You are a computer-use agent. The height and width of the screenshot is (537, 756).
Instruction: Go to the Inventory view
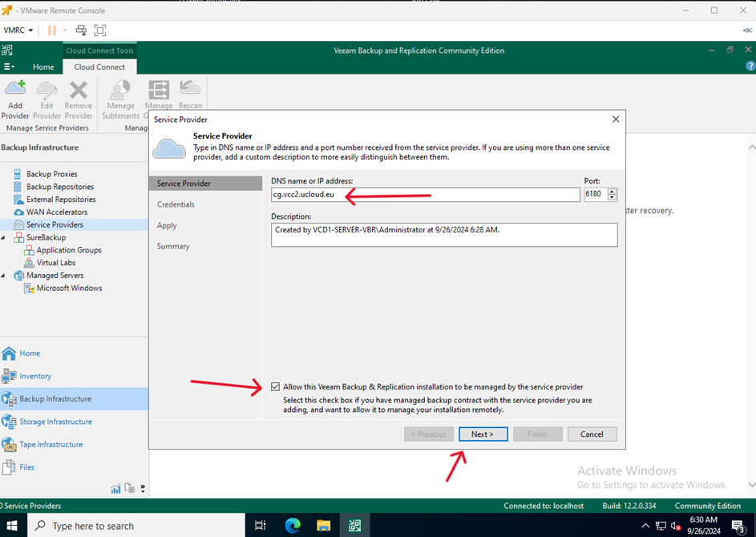[x=34, y=376]
